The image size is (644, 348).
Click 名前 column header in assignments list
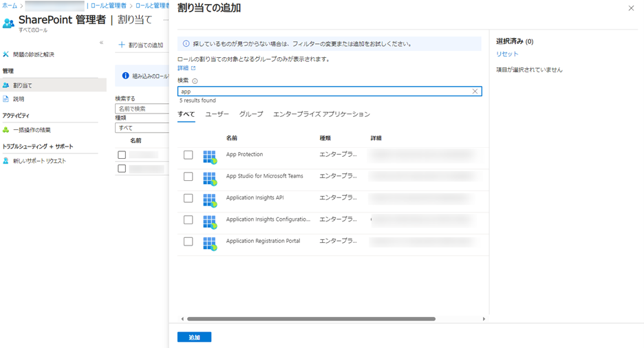coord(136,140)
